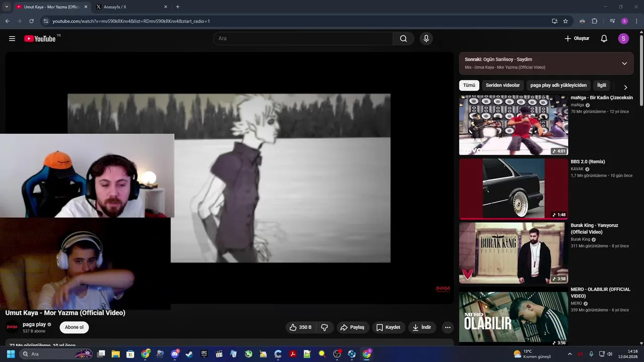Viewport: 644px width, 362px height.
Task: Click install app icon in address bar
Action: point(554,21)
